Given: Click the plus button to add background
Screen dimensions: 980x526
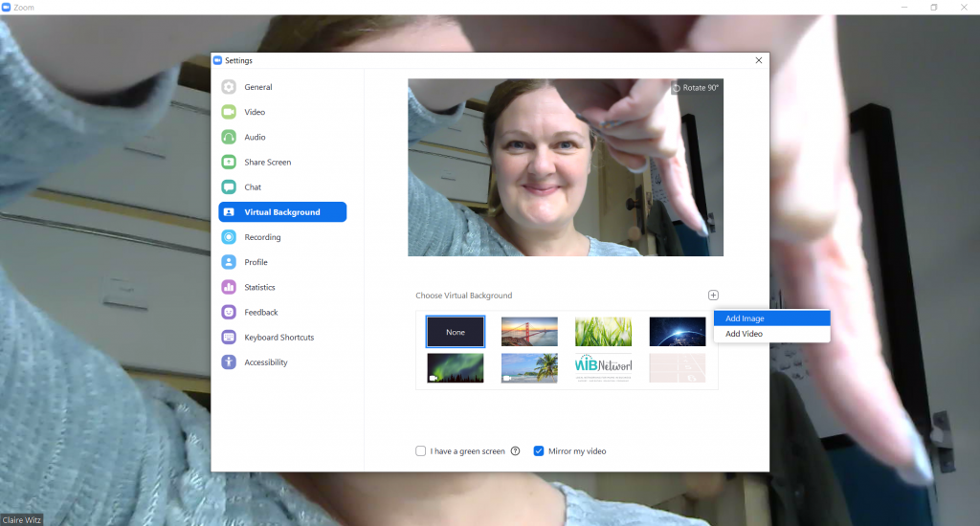Looking at the screenshot, I should pos(713,296).
